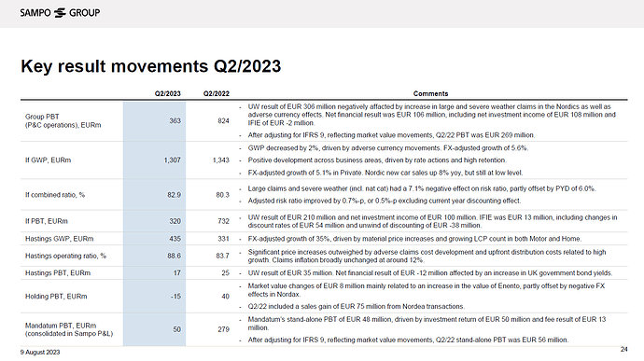
Task: Select the 'If combined ratio, %' label
Action: click(x=55, y=195)
